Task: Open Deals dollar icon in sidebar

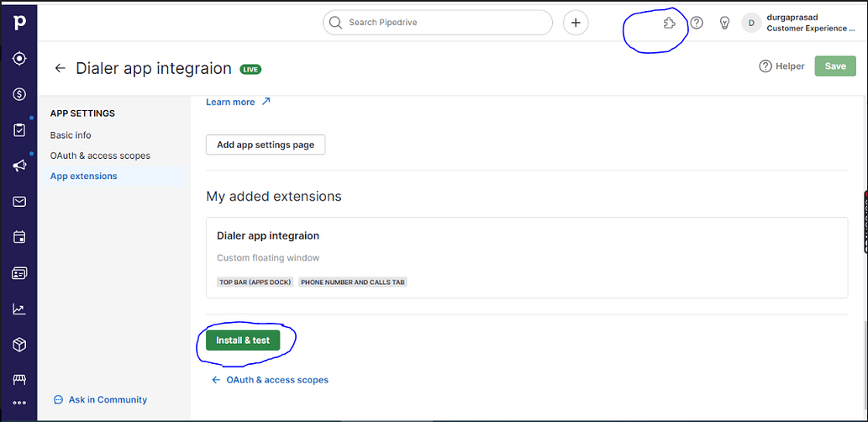Action: click(x=19, y=94)
